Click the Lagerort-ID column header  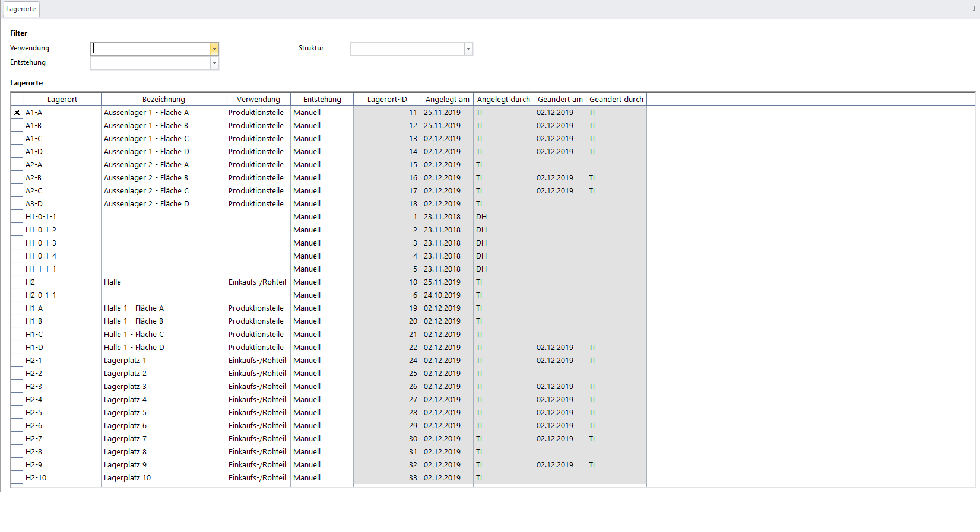[387, 100]
